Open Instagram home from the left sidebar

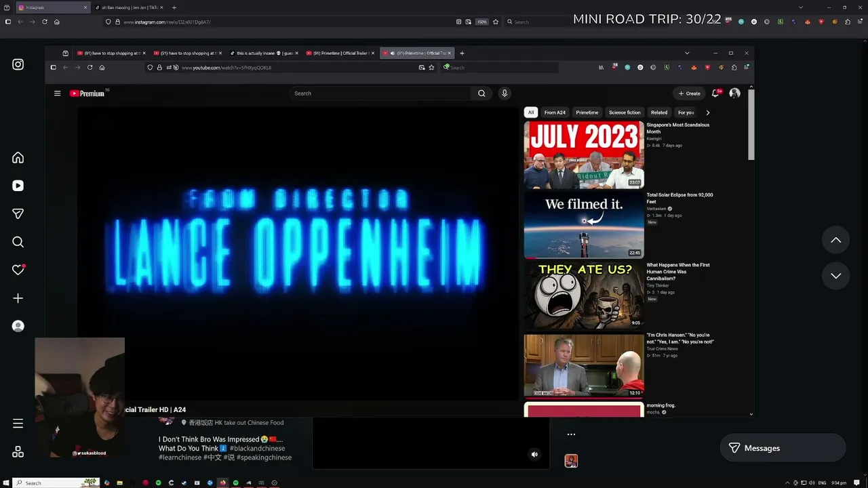pos(18,158)
